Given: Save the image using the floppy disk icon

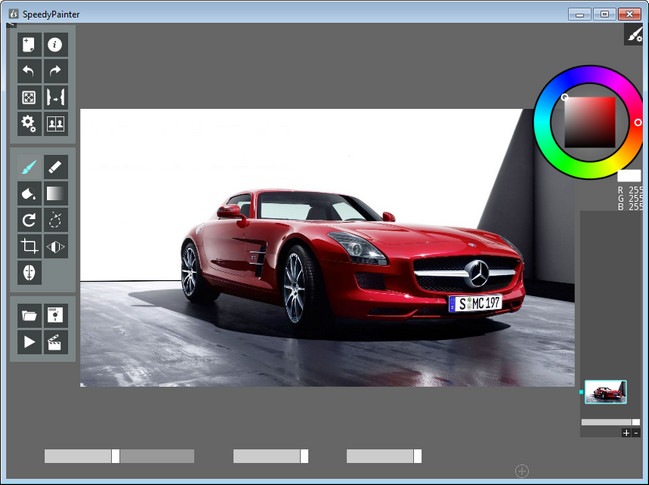Looking at the screenshot, I should (x=56, y=315).
